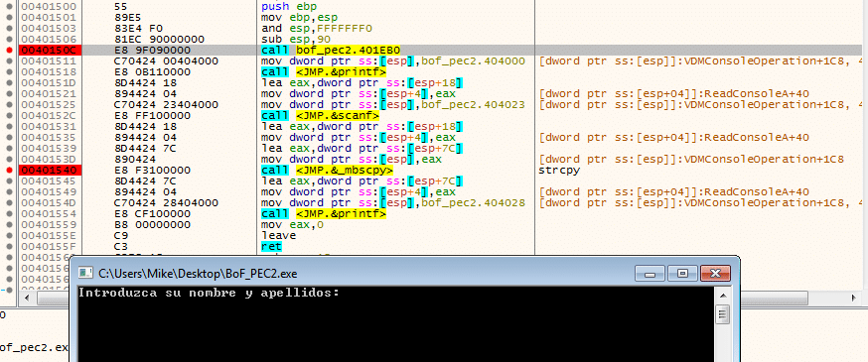
Task: Select the ret instruction at 0040155F
Action: click(271, 247)
